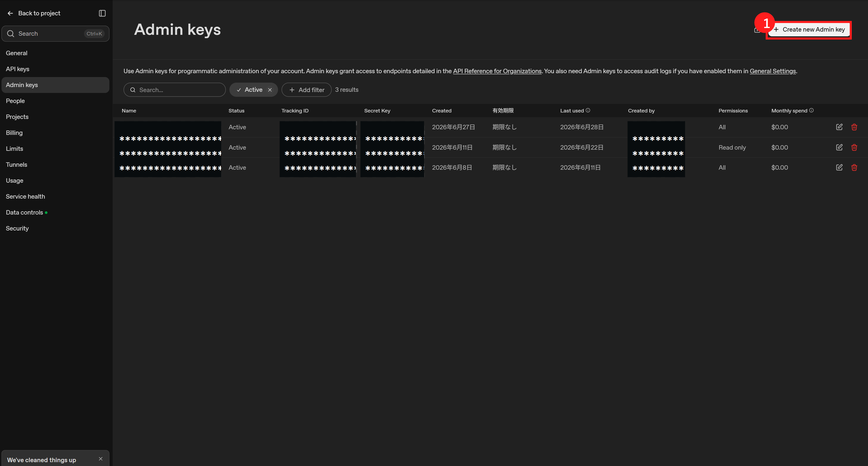The image size is (868, 466).
Task: Delete the key created 2026年6月27日
Action: coord(854,127)
